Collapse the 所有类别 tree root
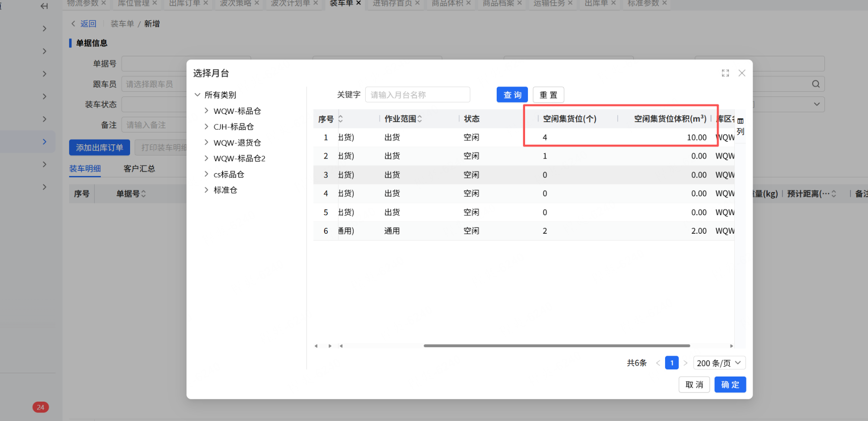 pyautogui.click(x=197, y=95)
